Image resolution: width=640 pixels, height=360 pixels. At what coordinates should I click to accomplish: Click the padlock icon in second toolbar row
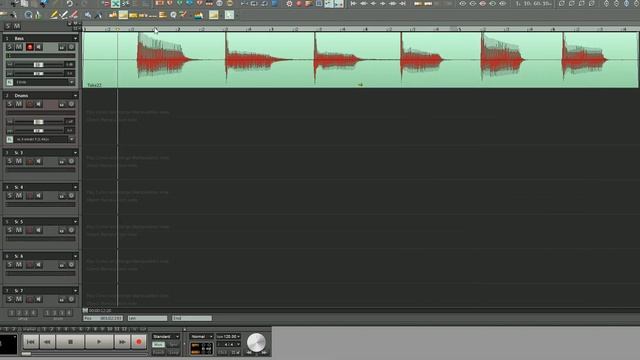[x=113, y=15]
